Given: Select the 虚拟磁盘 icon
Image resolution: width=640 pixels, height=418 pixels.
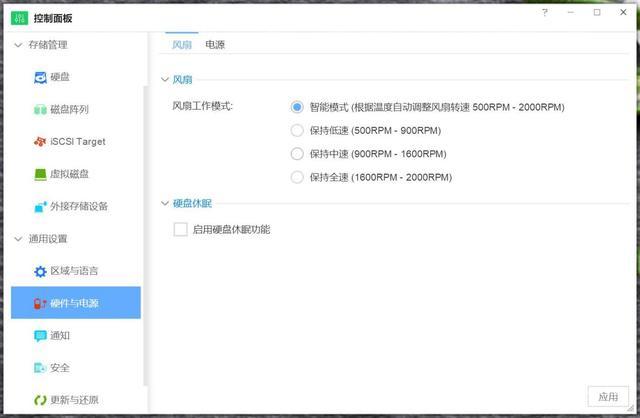Looking at the screenshot, I should click(x=40, y=174).
